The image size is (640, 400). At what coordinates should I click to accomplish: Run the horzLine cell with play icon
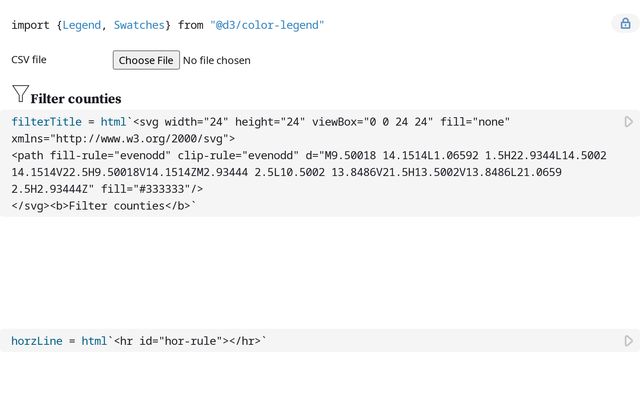(x=629, y=341)
